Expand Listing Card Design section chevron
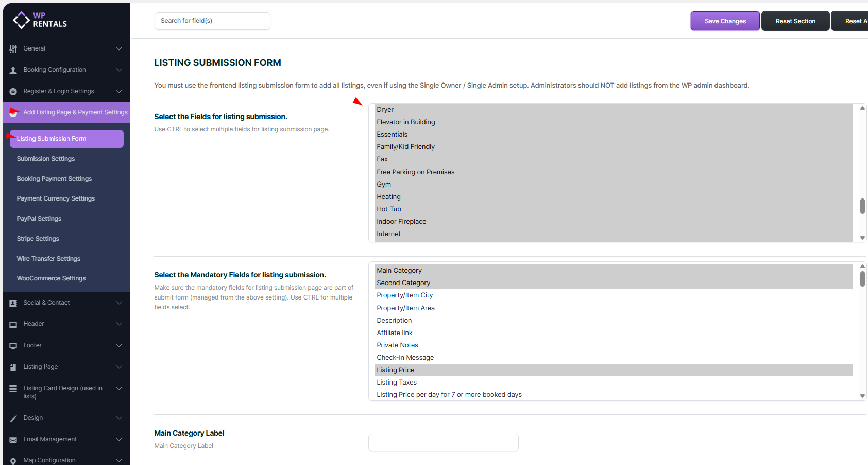The image size is (868, 465). pos(119,388)
